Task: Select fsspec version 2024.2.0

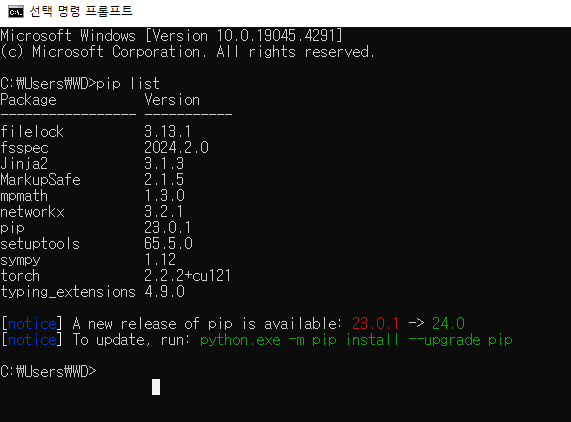Action: click(176, 148)
